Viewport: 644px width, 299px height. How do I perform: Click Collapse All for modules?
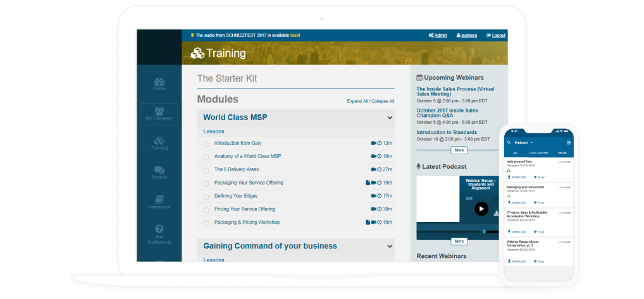(383, 101)
